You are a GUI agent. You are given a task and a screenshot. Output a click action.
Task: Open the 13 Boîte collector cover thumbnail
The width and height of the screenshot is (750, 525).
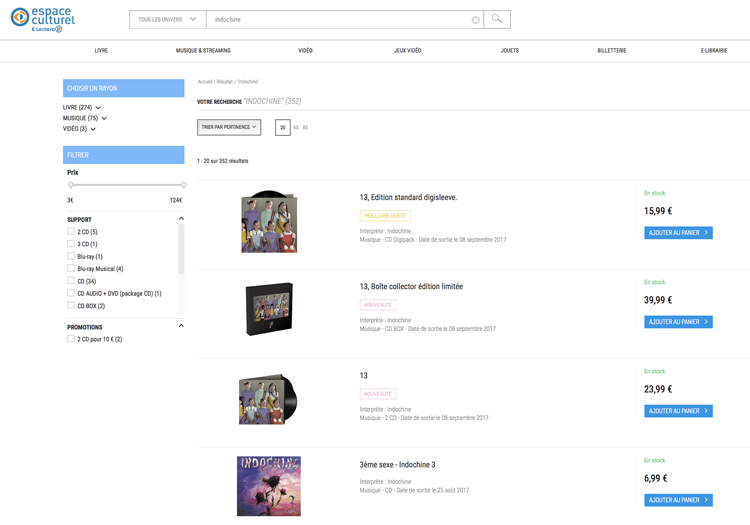[x=269, y=309]
